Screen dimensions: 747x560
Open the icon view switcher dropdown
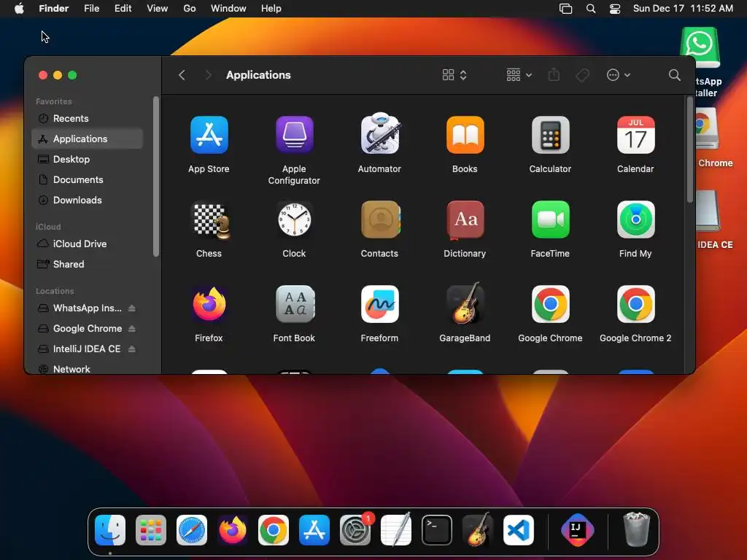tap(454, 75)
